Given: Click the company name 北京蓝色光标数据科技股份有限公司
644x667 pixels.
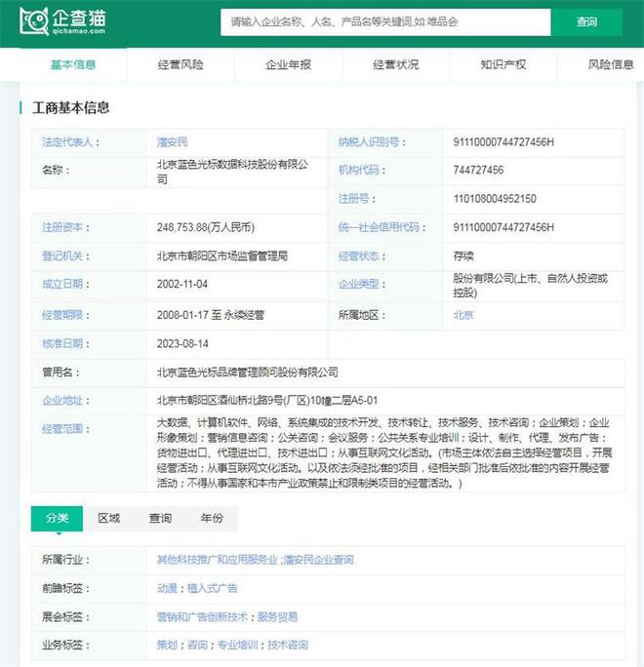Looking at the screenshot, I should (x=232, y=172).
